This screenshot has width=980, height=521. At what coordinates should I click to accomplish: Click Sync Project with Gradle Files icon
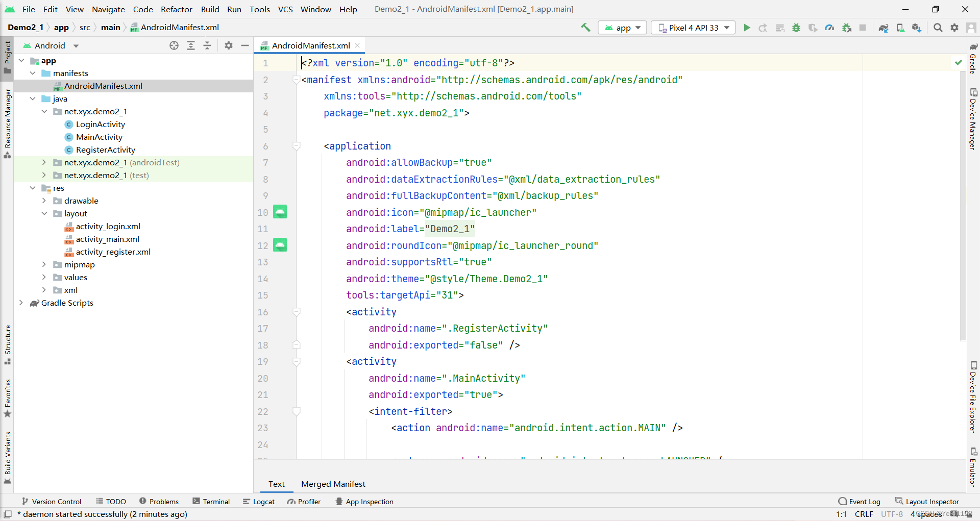[x=884, y=28]
